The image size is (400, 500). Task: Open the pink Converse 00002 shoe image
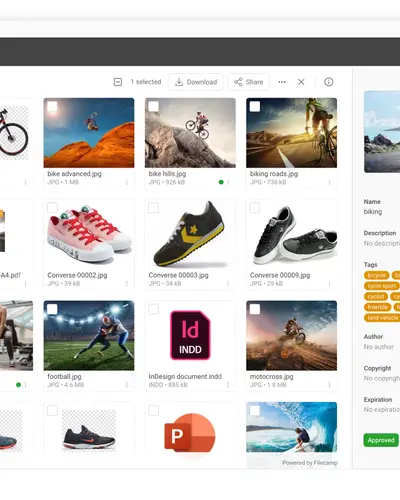[89, 234]
